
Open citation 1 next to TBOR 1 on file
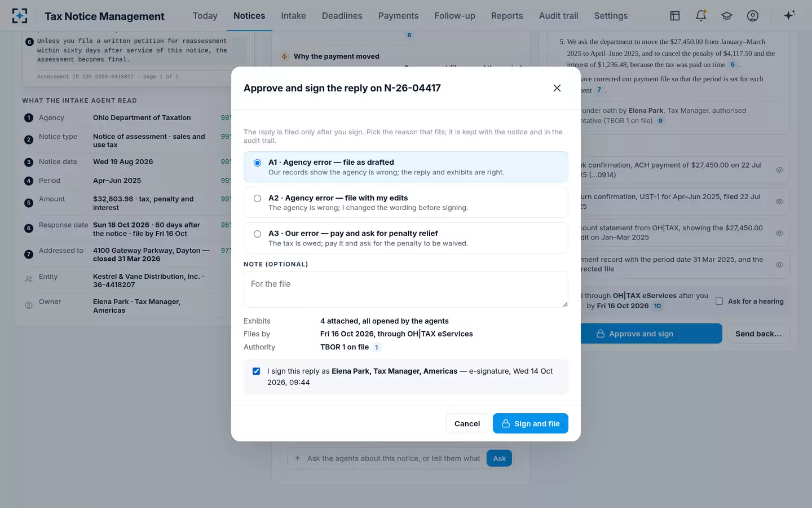[377, 347]
